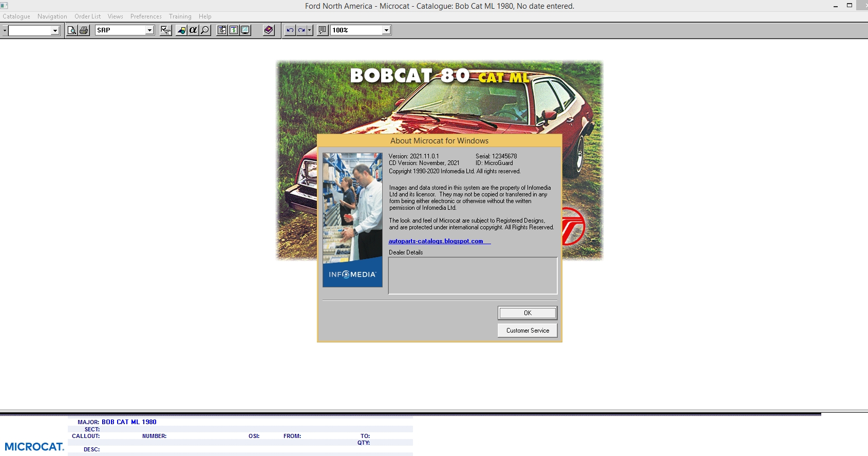Screen dimensions: 868x456
Task: Open the Views menu
Action: 116,16
